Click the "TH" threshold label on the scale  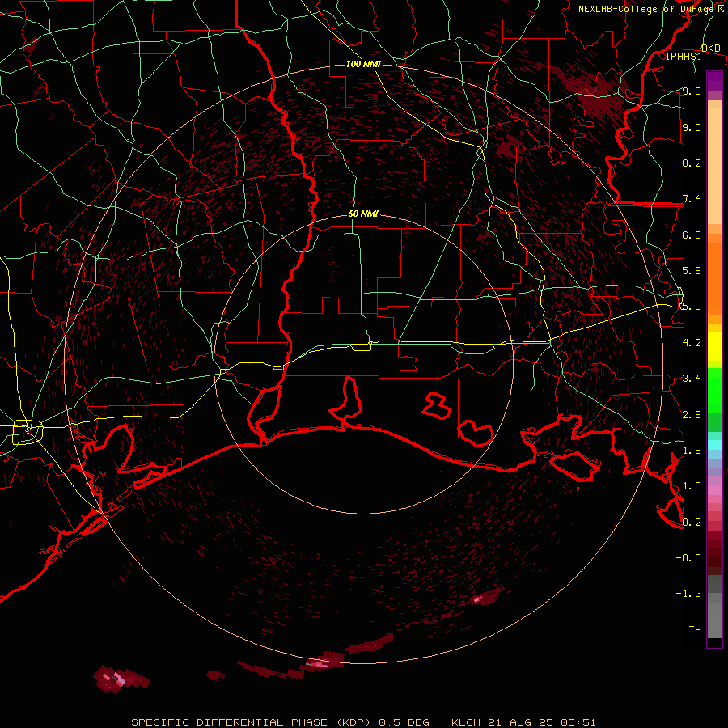pyautogui.click(x=695, y=630)
